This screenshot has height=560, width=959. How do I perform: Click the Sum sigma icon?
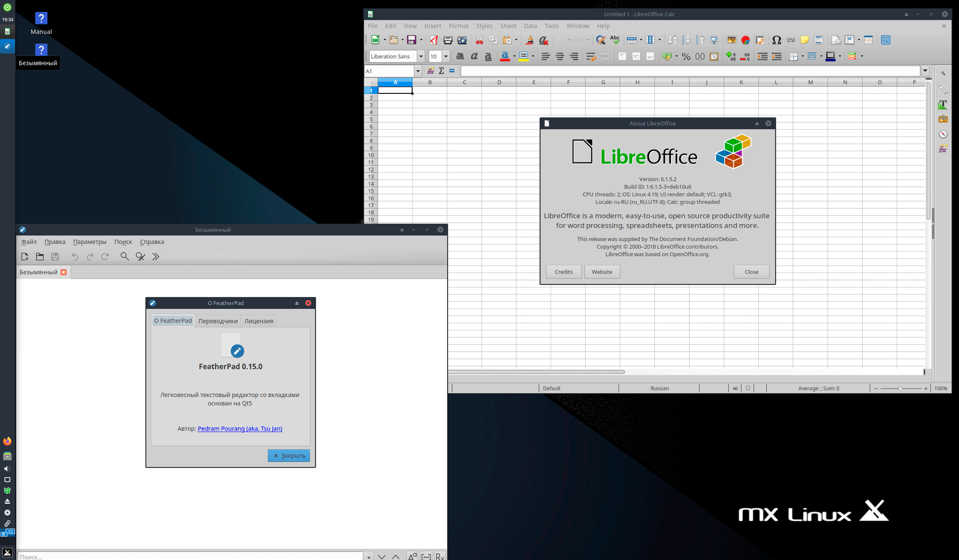[441, 71]
